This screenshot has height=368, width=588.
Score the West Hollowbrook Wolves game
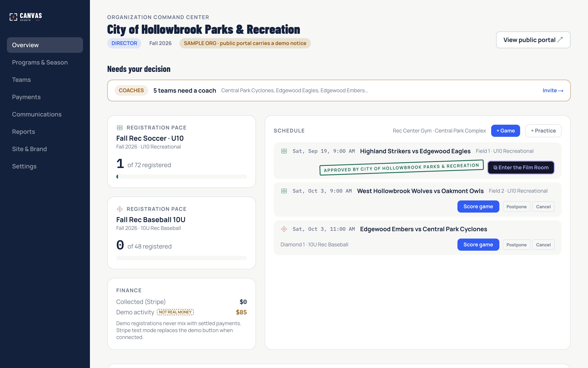tap(478, 206)
